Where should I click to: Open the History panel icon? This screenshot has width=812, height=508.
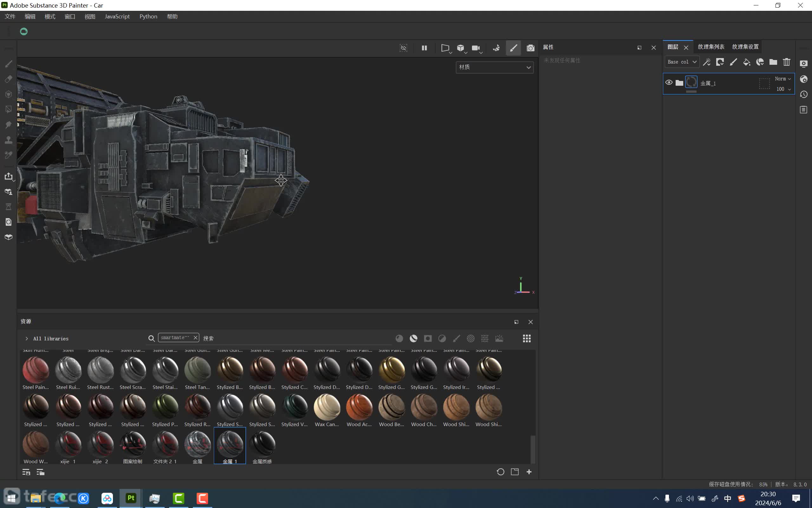point(804,94)
